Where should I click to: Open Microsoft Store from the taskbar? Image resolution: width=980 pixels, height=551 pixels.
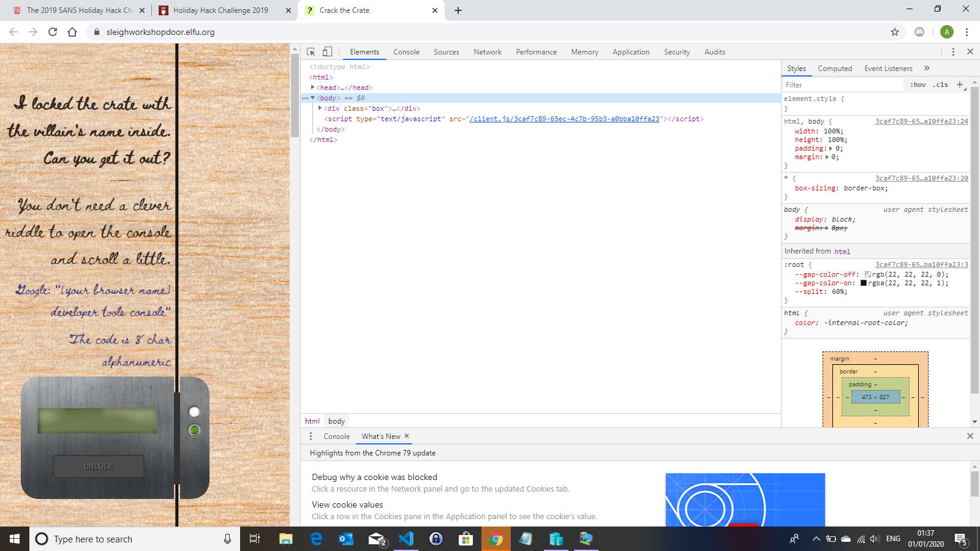(466, 539)
